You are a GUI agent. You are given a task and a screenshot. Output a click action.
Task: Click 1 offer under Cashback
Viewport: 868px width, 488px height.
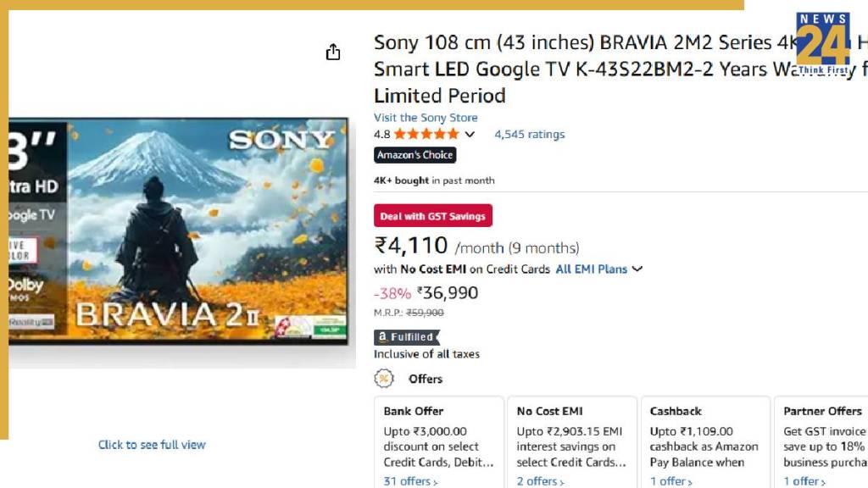669,481
